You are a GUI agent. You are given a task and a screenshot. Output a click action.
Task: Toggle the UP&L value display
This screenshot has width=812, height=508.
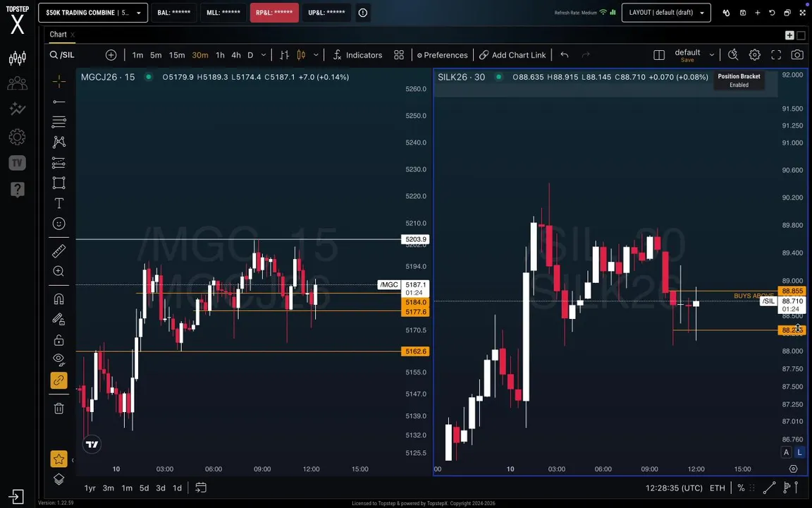click(326, 13)
